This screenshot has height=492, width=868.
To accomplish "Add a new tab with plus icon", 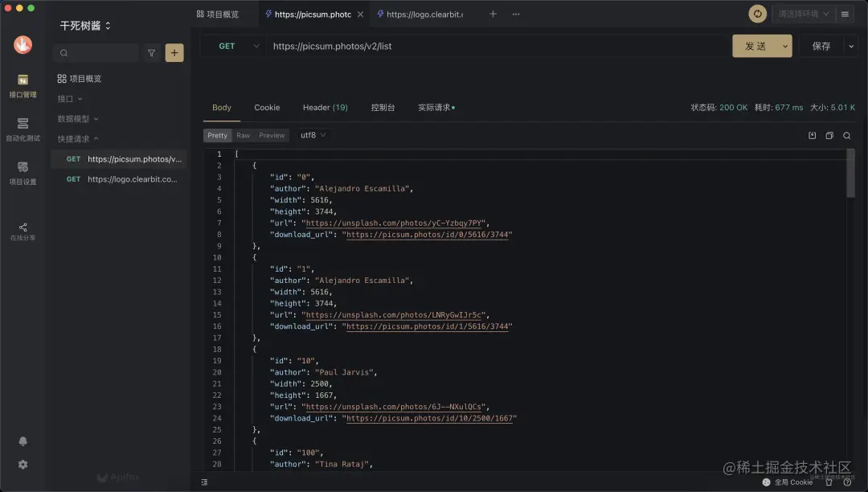I will [493, 14].
